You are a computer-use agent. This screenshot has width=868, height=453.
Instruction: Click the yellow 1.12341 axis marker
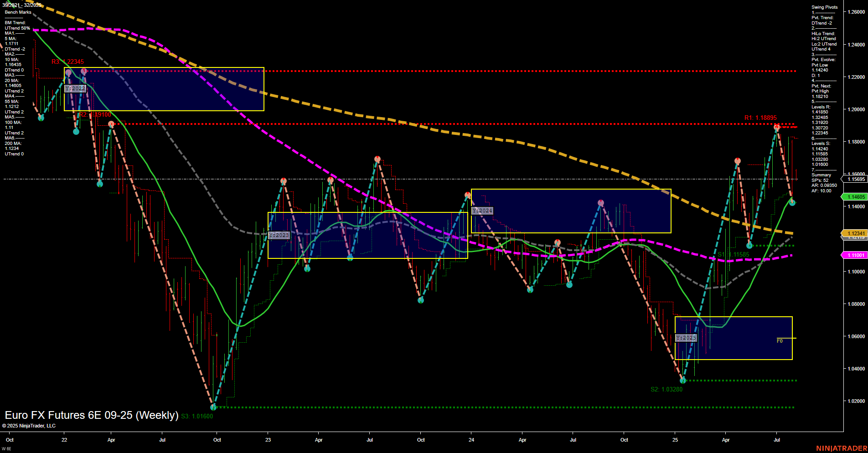point(856,233)
